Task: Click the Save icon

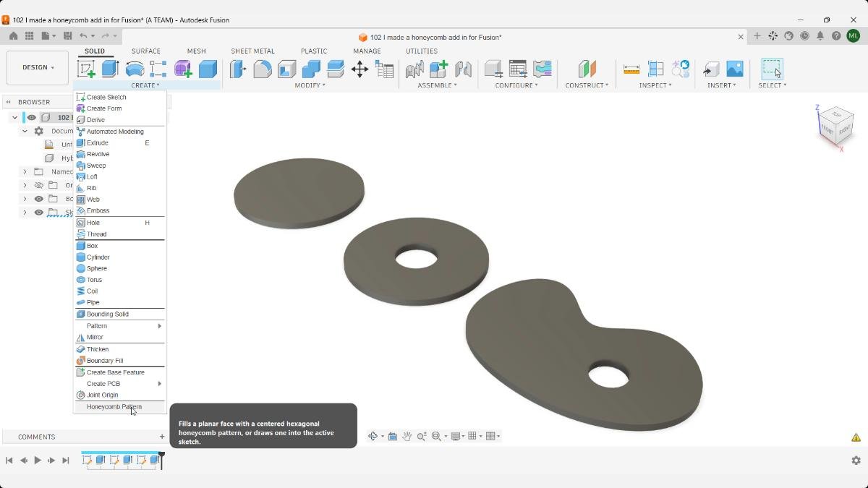Action: pyautogui.click(x=67, y=35)
